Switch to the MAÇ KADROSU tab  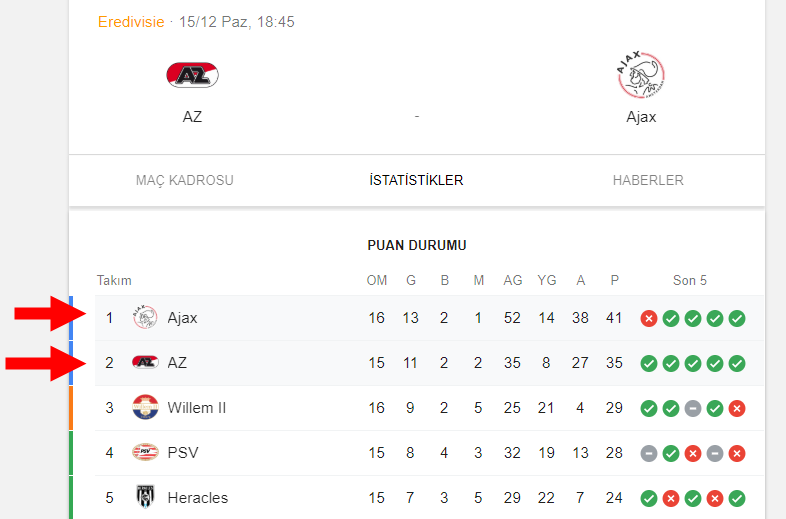pos(185,180)
